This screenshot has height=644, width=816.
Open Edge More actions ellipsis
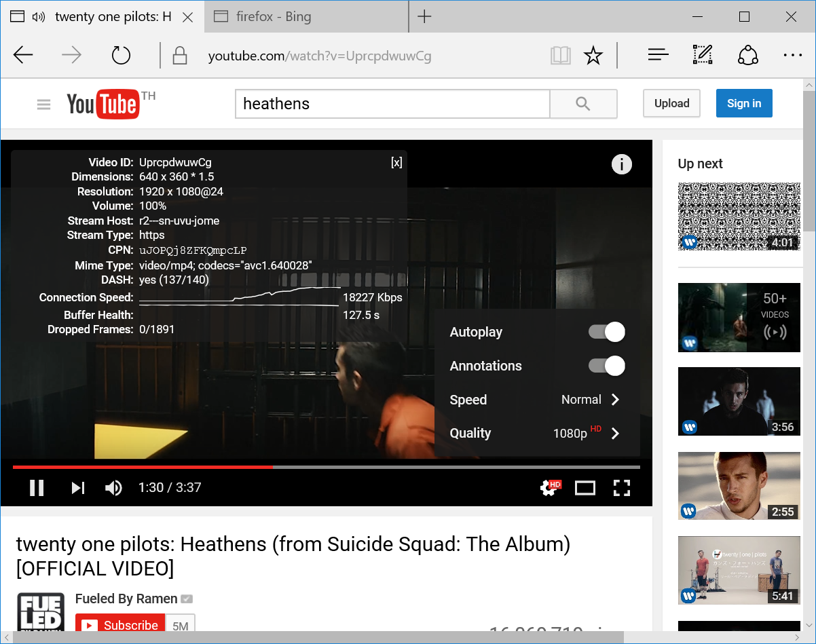click(793, 56)
